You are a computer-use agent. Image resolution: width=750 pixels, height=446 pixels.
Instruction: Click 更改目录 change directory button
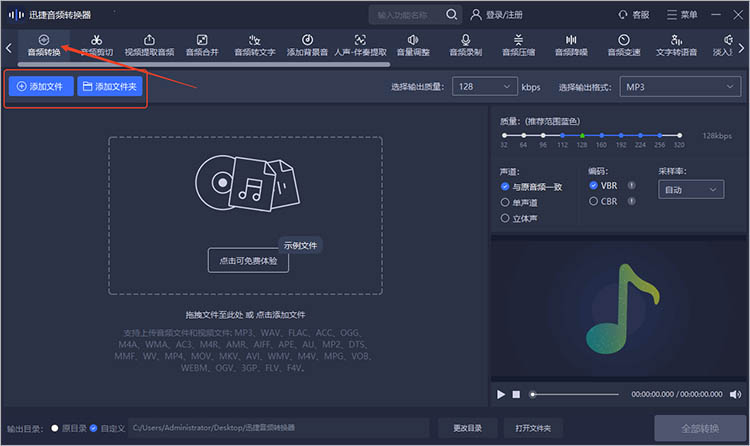(x=468, y=428)
